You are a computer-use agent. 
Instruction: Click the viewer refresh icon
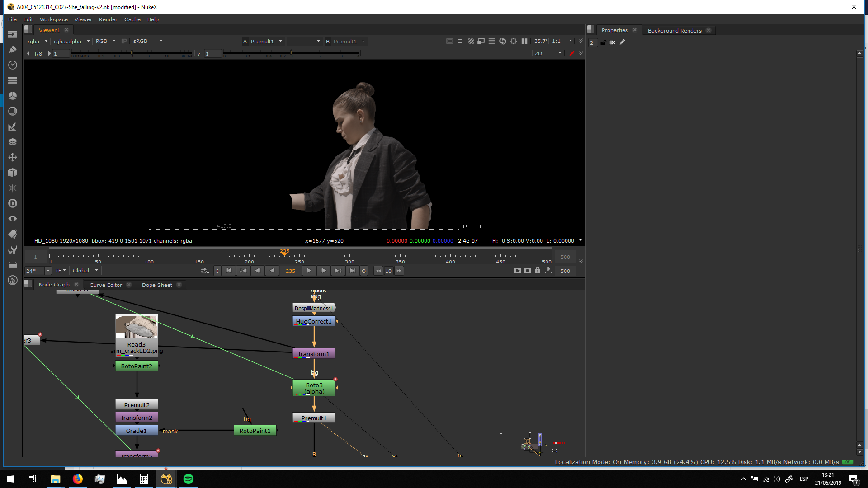click(x=503, y=41)
